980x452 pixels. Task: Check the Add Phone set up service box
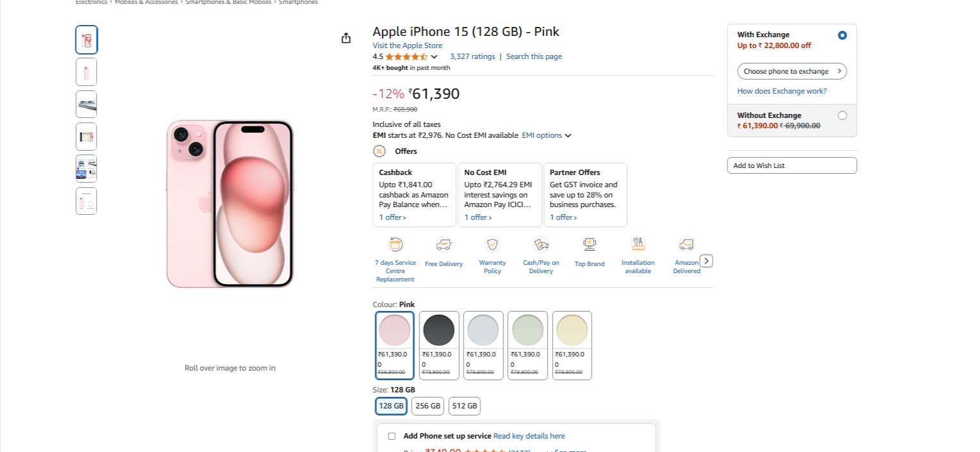tap(392, 436)
